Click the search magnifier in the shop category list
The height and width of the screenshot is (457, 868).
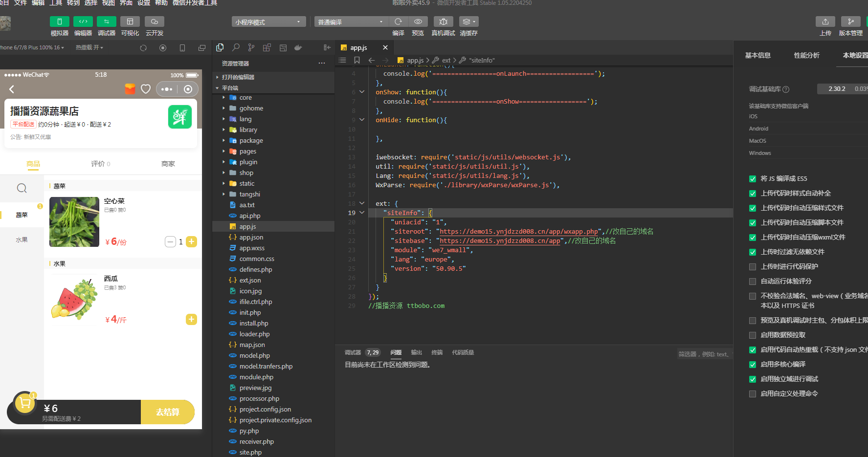click(x=22, y=188)
